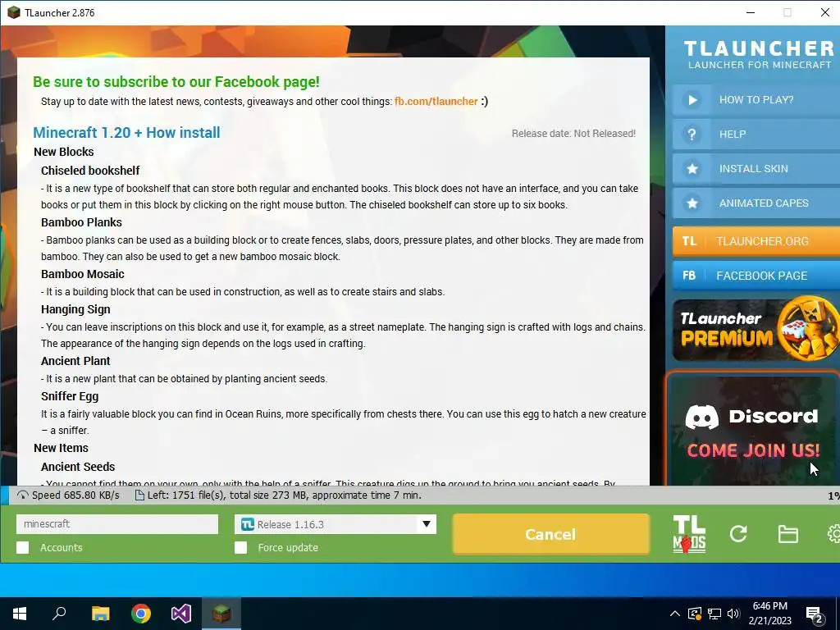840x630 pixels.
Task: Click the dropdown arrow for version list
Action: pyautogui.click(x=427, y=524)
